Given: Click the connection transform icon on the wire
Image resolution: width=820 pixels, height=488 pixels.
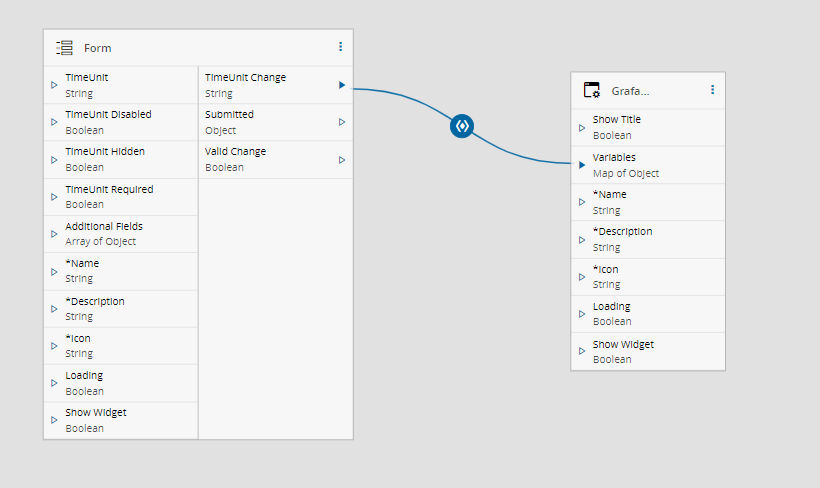Looking at the screenshot, I should tap(461, 126).
